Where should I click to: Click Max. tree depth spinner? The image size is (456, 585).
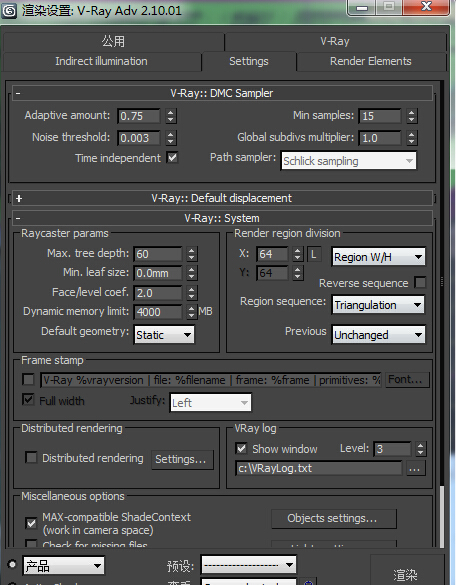point(191,254)
